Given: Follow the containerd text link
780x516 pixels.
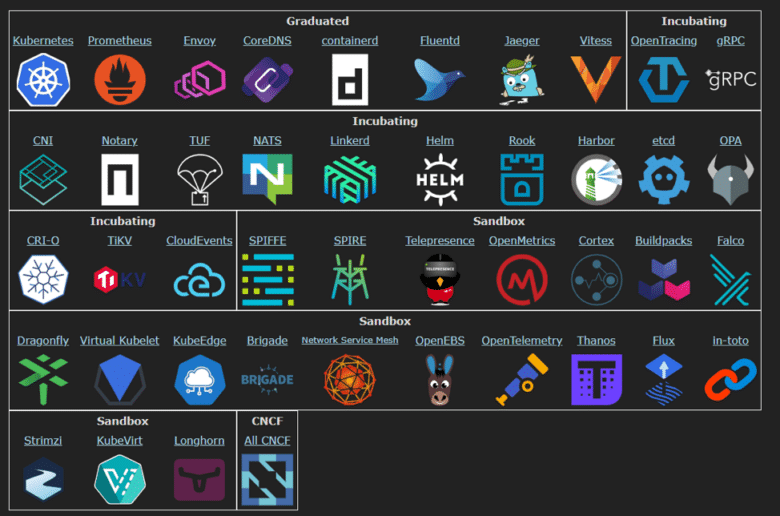Looking at the screenshot, I should pos(350,41).
